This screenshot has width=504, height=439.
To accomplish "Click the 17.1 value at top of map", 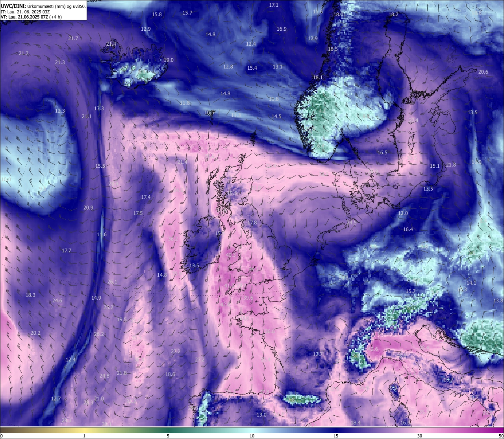I will [274, 5].
